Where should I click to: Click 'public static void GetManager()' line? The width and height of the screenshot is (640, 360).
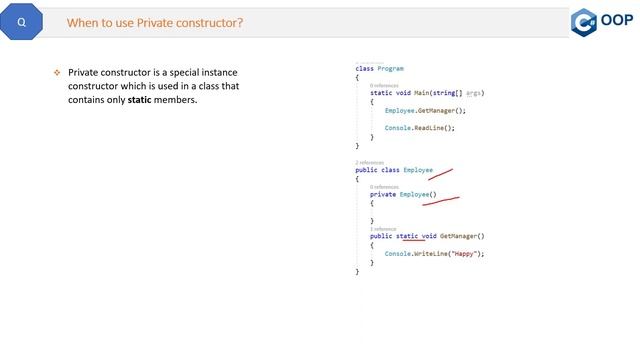pos(427,236)
